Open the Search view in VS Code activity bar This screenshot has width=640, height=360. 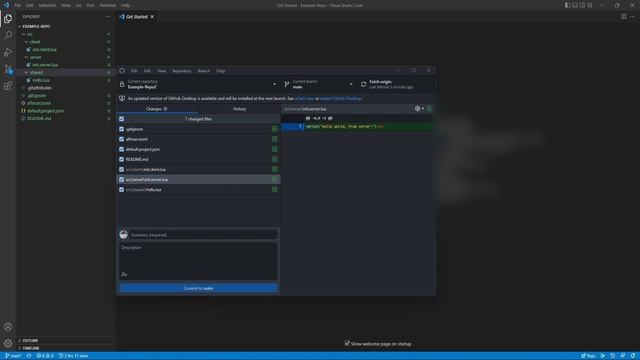(x=8, y=36)
